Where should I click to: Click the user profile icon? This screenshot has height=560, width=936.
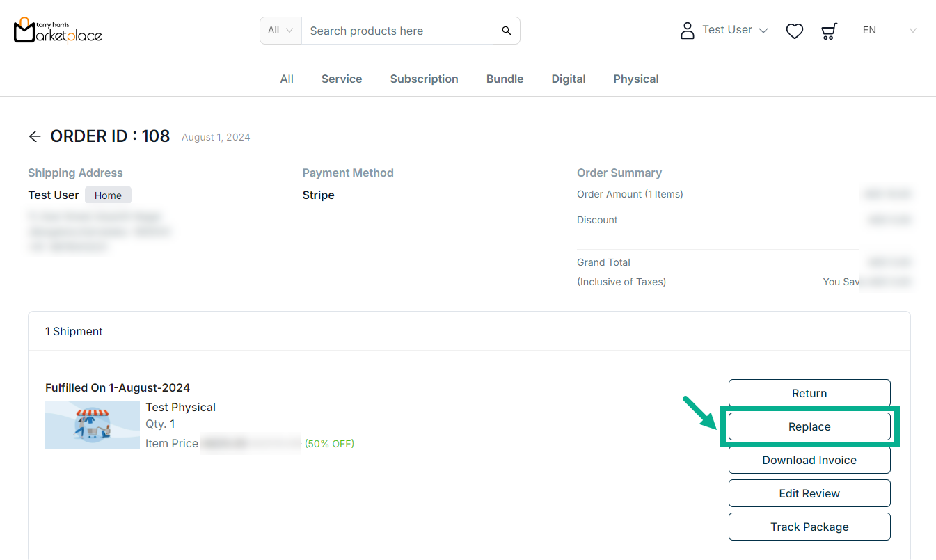pos(687,31)
